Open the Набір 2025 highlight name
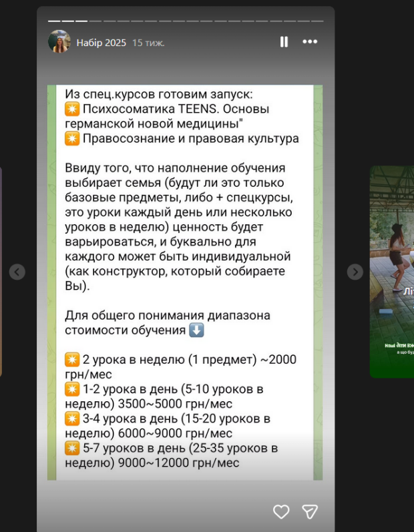 pyautogui.click(x=101, y=43)
